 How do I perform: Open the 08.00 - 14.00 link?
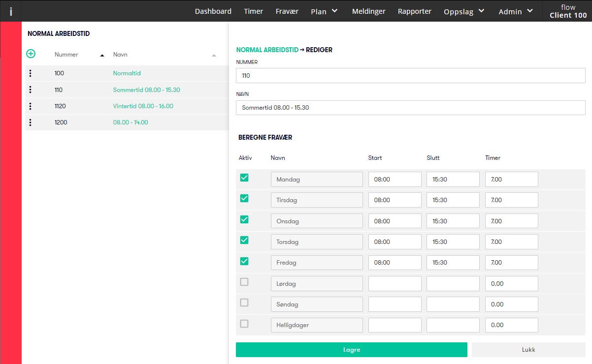tap(131, 122)
